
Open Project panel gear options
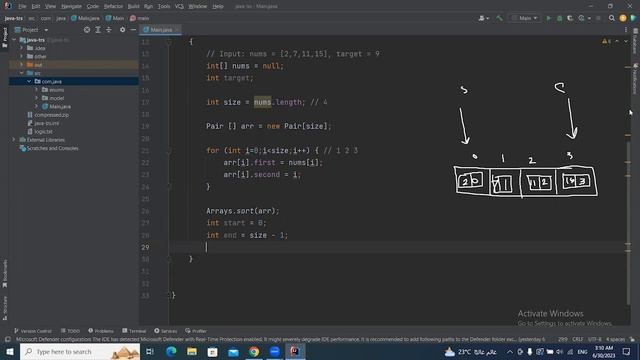click(122, 30)
